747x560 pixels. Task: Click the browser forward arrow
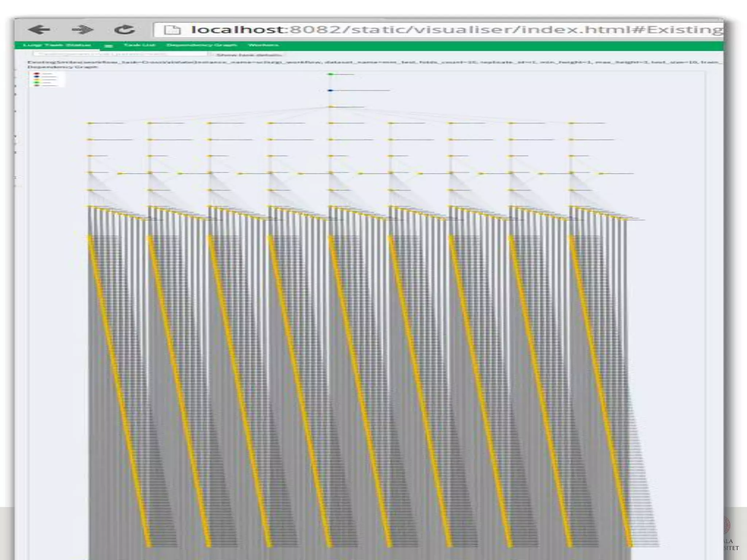(x=82, y=30)
